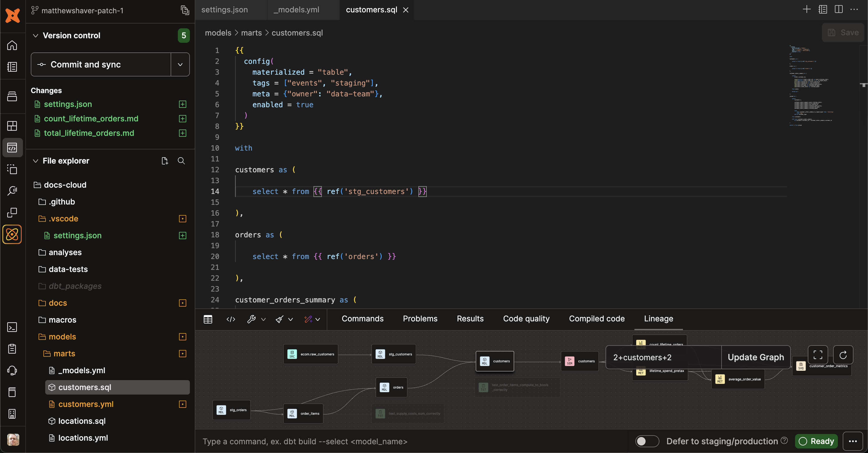Collapse the File explorer section
The image size is (868, 453).
pyautogui.click(x=35, y=161)
